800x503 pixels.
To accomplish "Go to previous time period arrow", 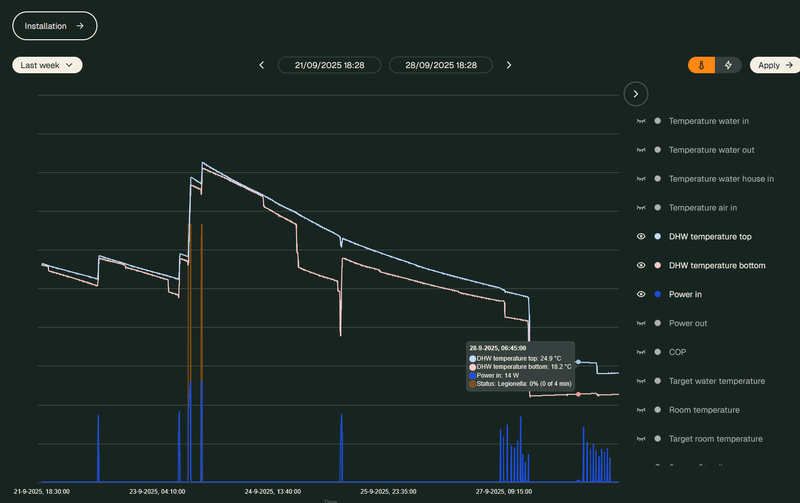I will [x=262, y=65].
